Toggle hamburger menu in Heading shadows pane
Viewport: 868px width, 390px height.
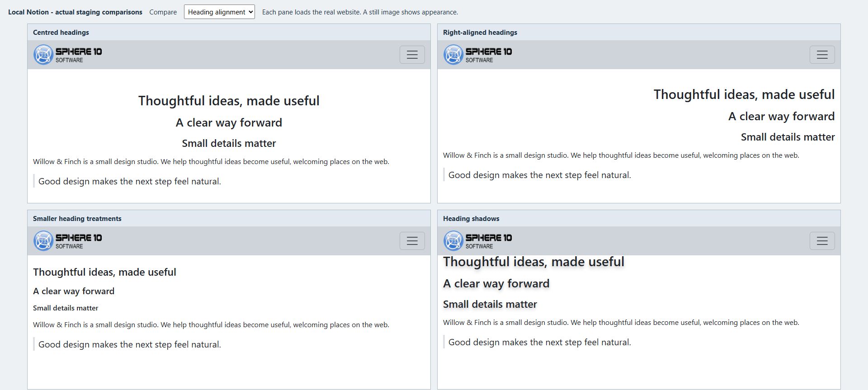[822, 241]
